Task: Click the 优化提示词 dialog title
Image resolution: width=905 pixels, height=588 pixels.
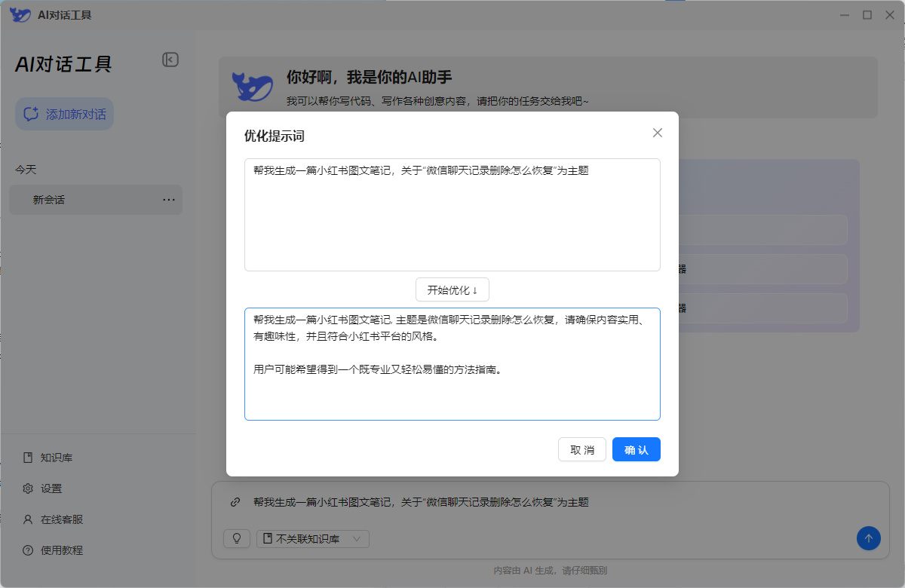Action: coord(275,136)
